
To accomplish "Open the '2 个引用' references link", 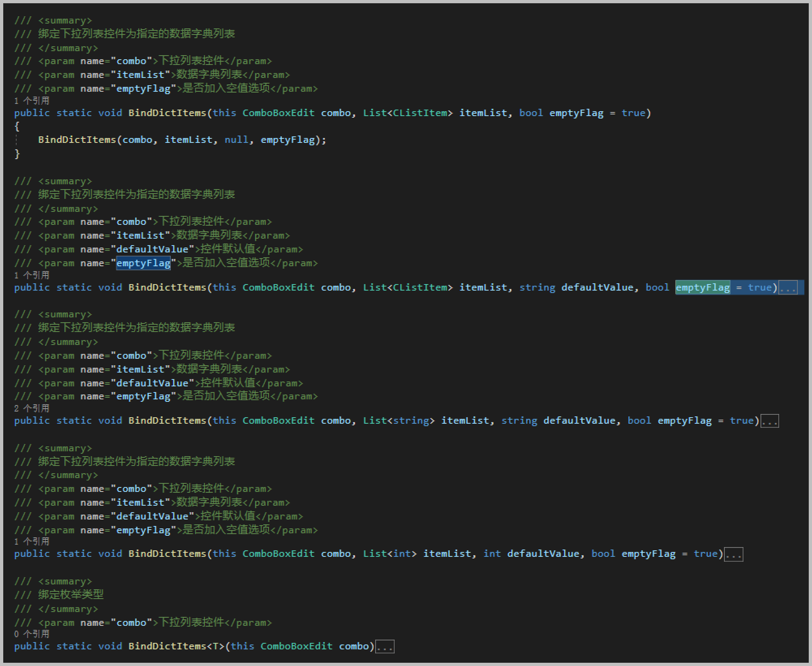I will point(32,408).
